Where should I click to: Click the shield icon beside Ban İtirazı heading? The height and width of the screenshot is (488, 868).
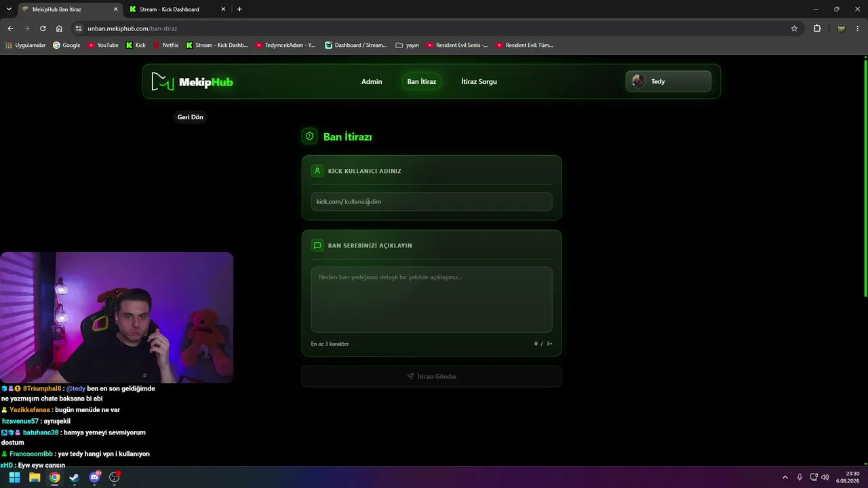(x=310, y=136)
